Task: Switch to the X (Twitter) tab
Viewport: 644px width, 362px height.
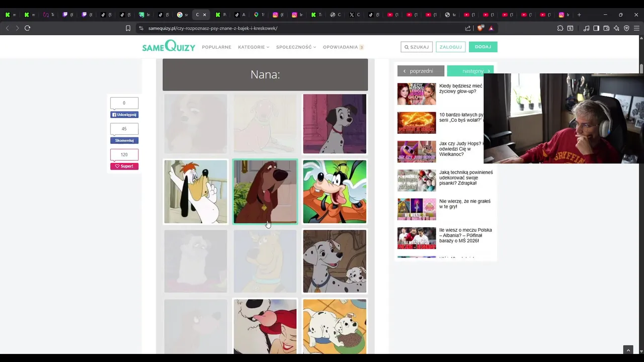Action: click(x=355, y=15)
